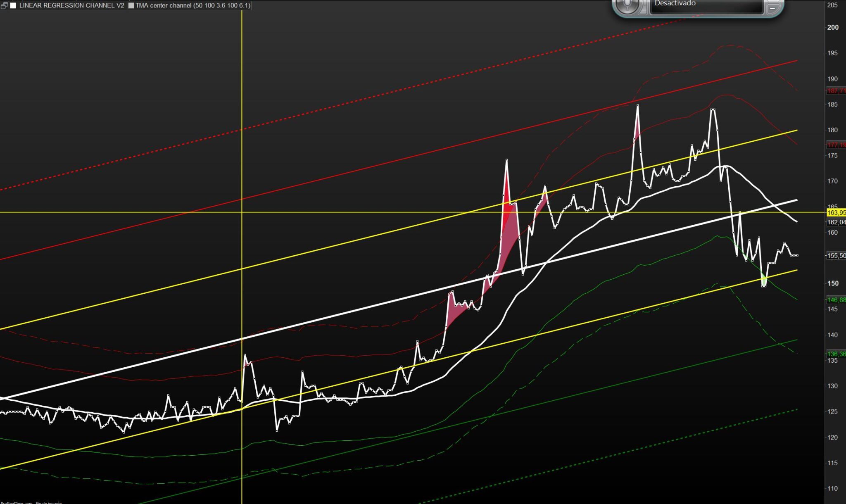This screenshot has width=846, height=504.
Task: Click the red 177,19 price axis label
Action: pyautogui.click(x=836, y=145)
